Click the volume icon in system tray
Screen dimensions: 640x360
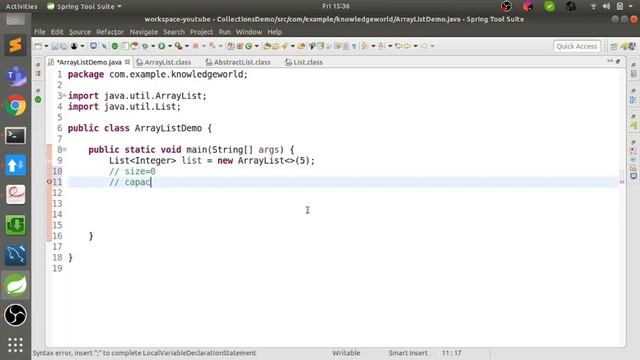[x=606, y=6]
